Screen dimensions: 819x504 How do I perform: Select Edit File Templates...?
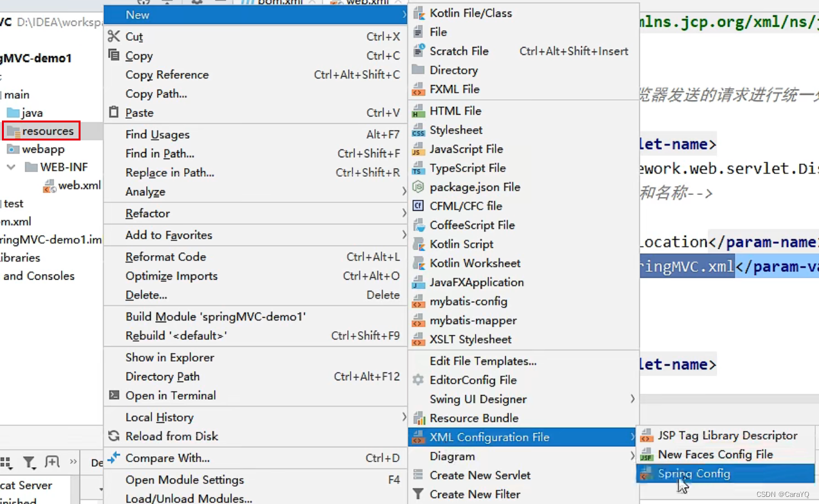point(523,361)
